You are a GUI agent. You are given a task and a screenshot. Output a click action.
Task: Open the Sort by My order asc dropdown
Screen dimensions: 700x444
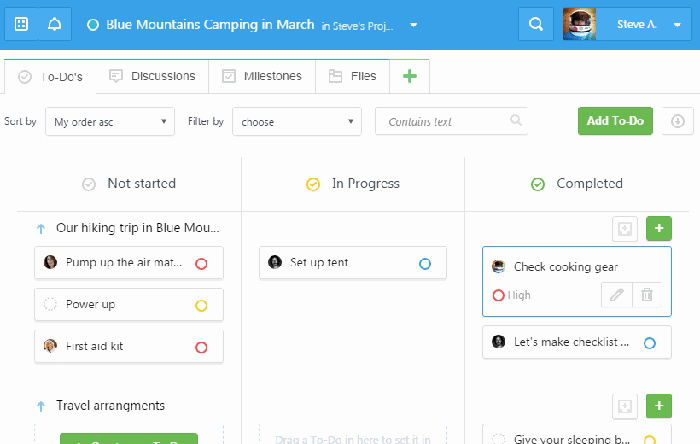click(x=110, y=121)
